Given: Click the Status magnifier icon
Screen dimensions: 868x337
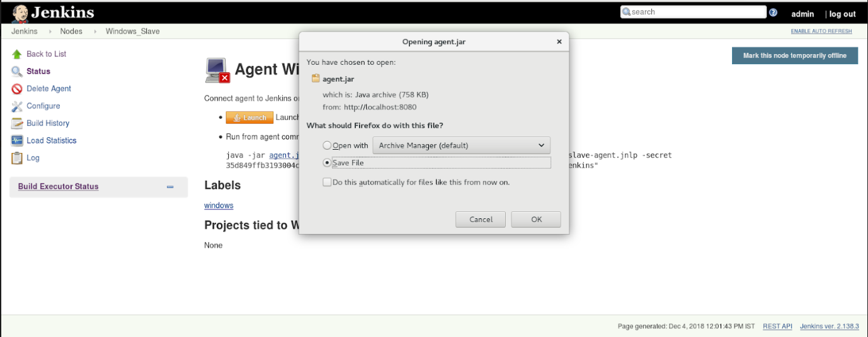Looking at the screenshot, I should point(17,72).
